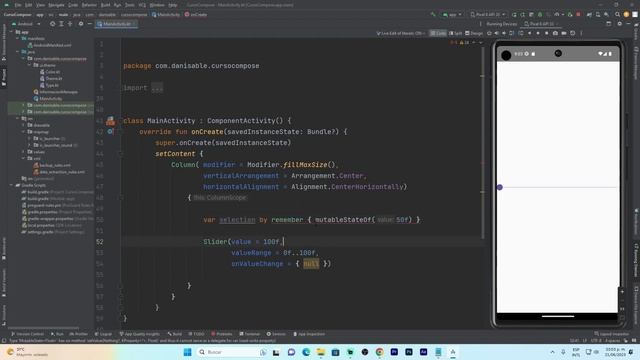Open the Pixel 6 API device selector dropdown

488,14
